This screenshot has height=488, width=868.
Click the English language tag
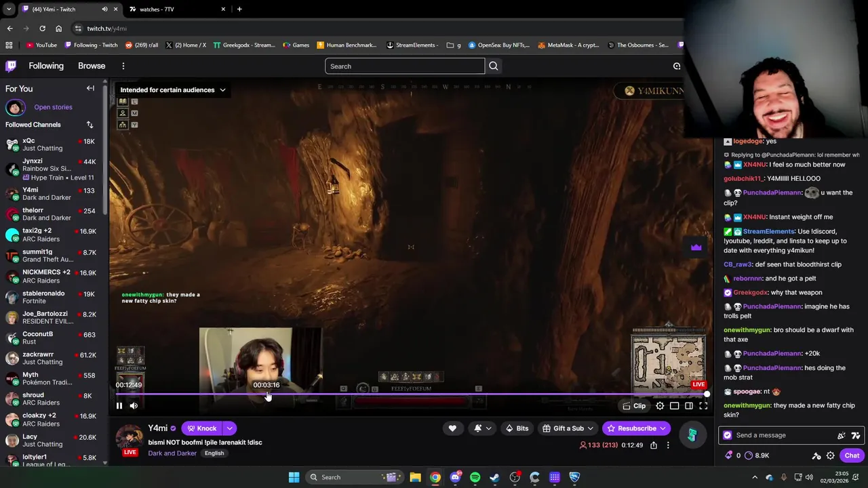tap(214, 453)
